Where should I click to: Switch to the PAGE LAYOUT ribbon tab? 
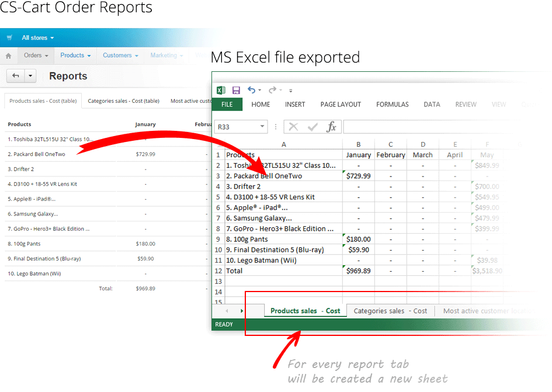(341, 105)
